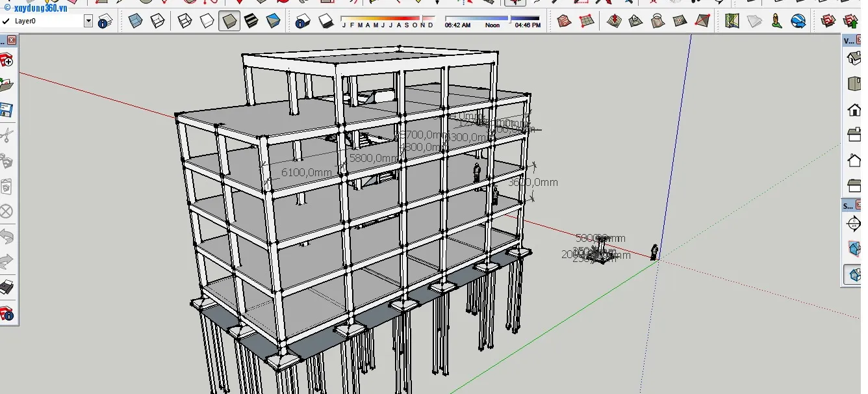Click the xaydung360.vn link

[x=40, y=7]
